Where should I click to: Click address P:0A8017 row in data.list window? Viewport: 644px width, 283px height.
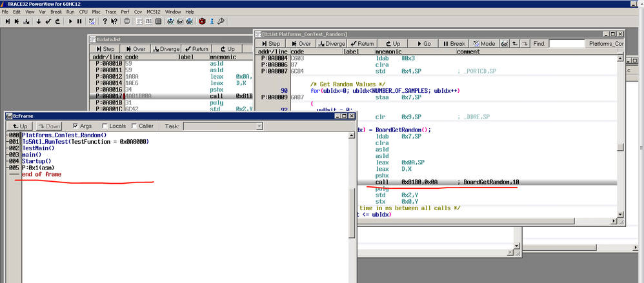(170, 96)
